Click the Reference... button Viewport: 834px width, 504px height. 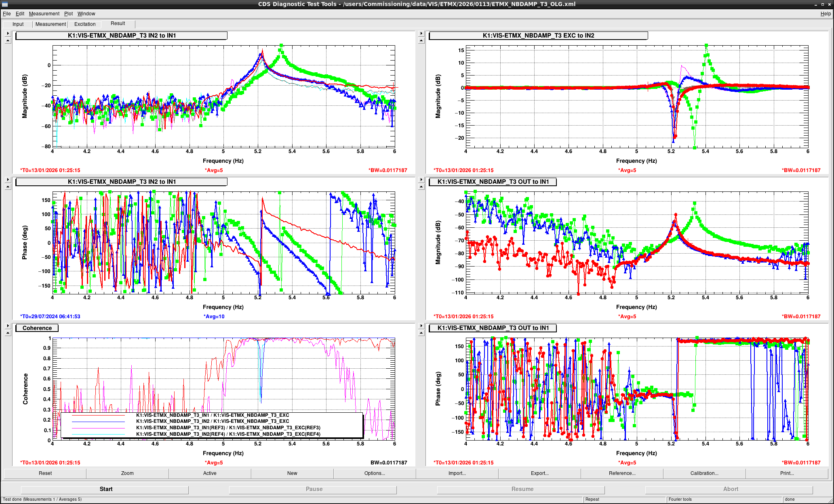click(x=622, y=473)
